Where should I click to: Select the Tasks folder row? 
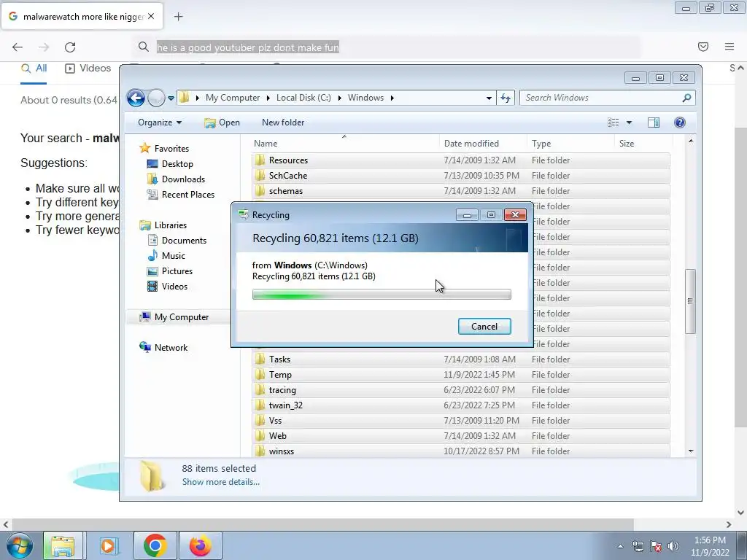[461, 359]
